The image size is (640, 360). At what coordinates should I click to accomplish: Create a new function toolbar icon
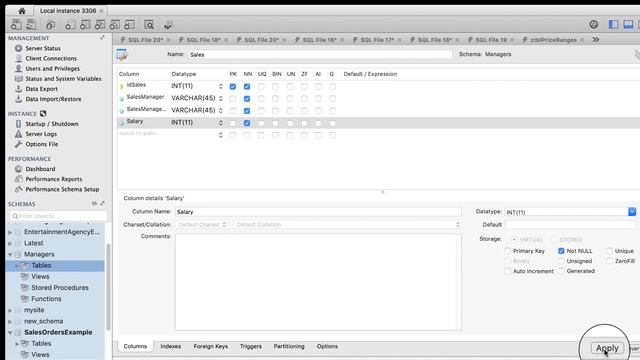(x=129, y=25)
